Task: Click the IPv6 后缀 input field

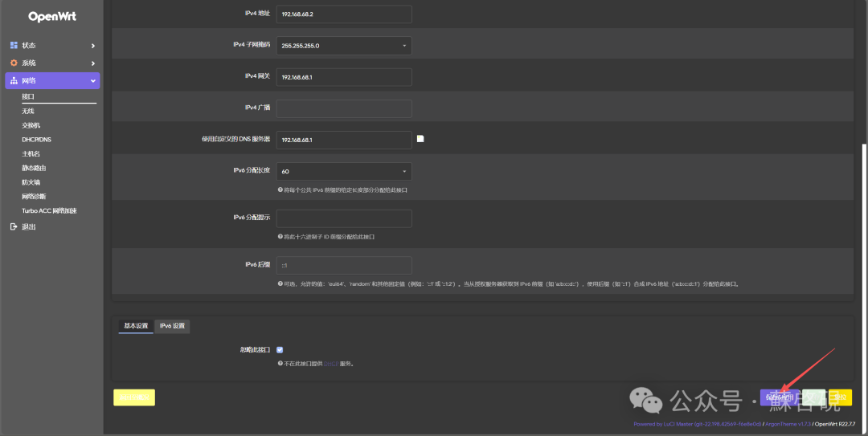Action: coord(344,266)
